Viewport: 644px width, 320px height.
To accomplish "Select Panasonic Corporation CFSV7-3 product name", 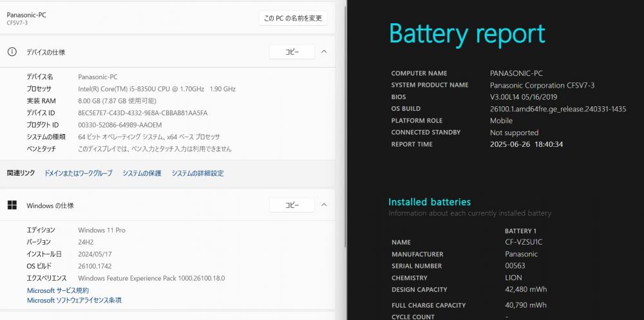I will [x=542, y=86].
